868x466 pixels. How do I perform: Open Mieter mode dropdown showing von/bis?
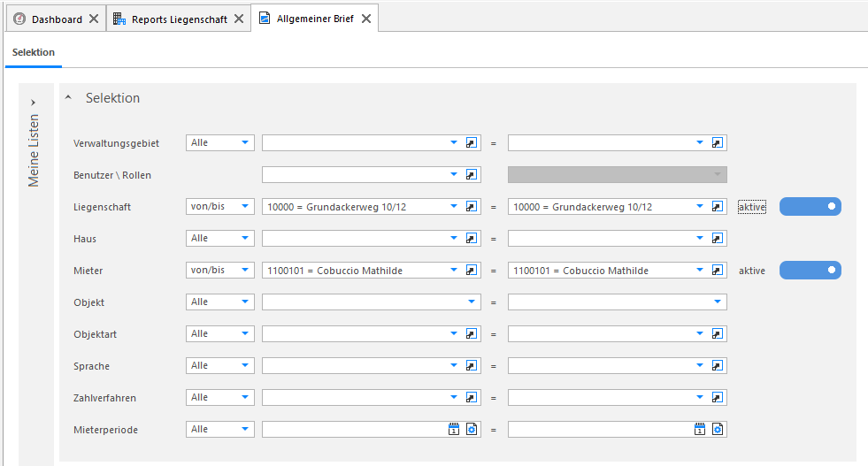pos(219,270)
